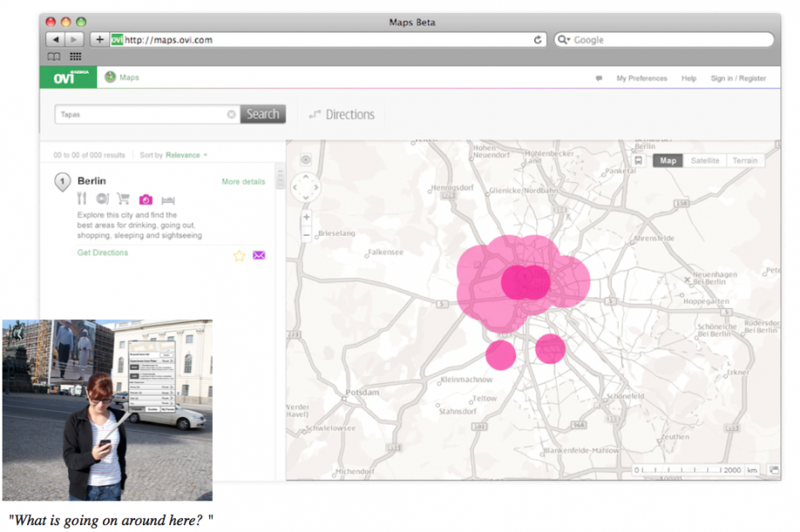Click the Ovi logo
The width and height of the screenshot is (800, 532).
[x=68, y=77]
